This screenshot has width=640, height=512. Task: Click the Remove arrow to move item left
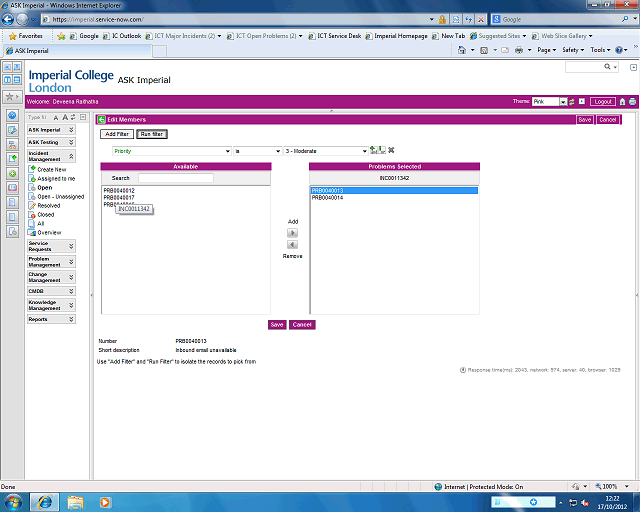click(x=292, y=244)
